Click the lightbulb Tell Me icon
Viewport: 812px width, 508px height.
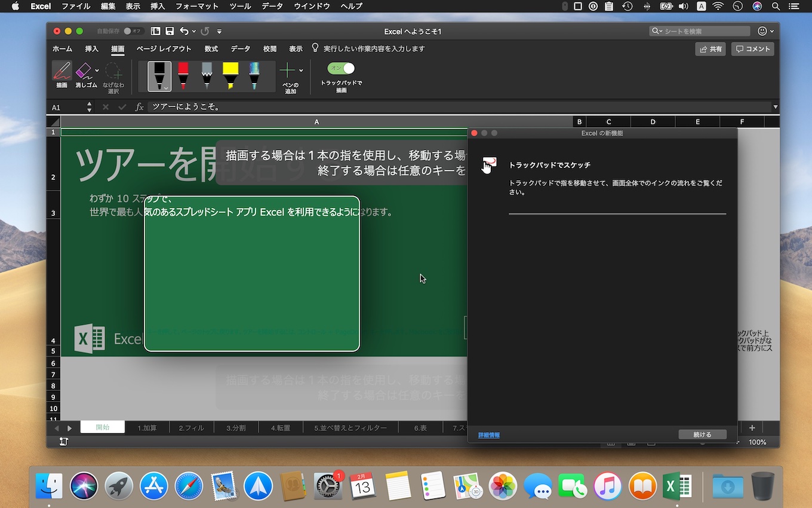(316, 48)
